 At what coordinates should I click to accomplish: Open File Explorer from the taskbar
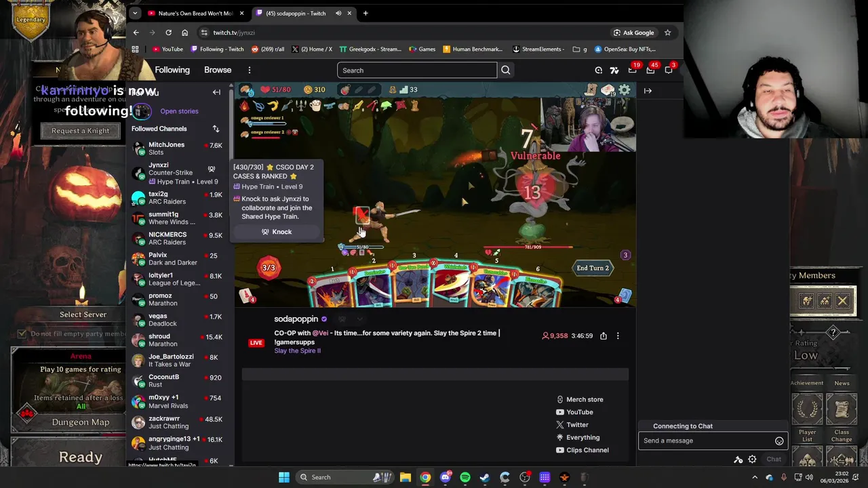[x=405, y=477]
